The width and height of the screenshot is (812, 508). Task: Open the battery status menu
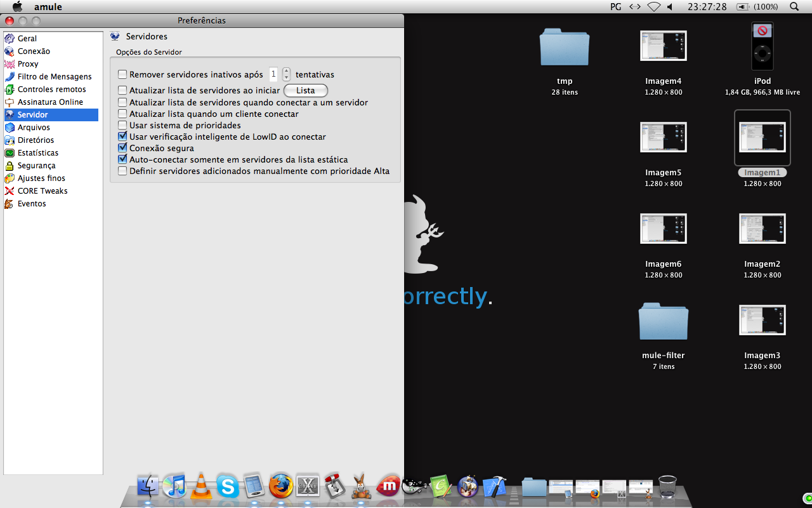point(742,6)
